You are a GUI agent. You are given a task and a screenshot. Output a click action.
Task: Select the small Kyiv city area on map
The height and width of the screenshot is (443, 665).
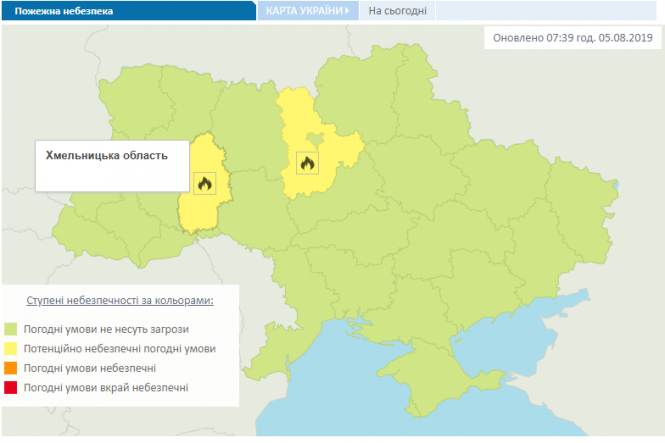click(315, 138)
